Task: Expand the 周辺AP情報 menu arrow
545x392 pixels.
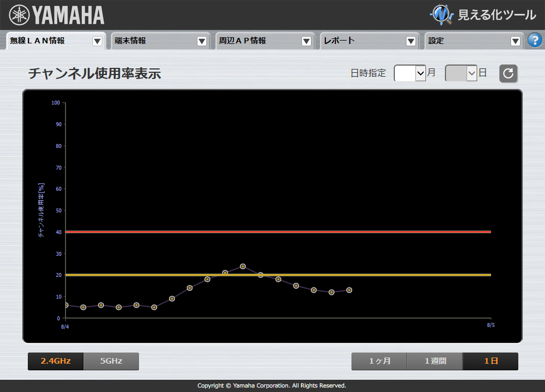Action: (x=306, y=41)
